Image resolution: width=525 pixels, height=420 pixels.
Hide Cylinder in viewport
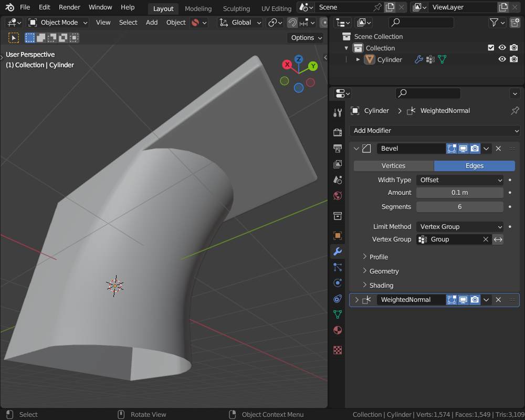click(502, 59)
